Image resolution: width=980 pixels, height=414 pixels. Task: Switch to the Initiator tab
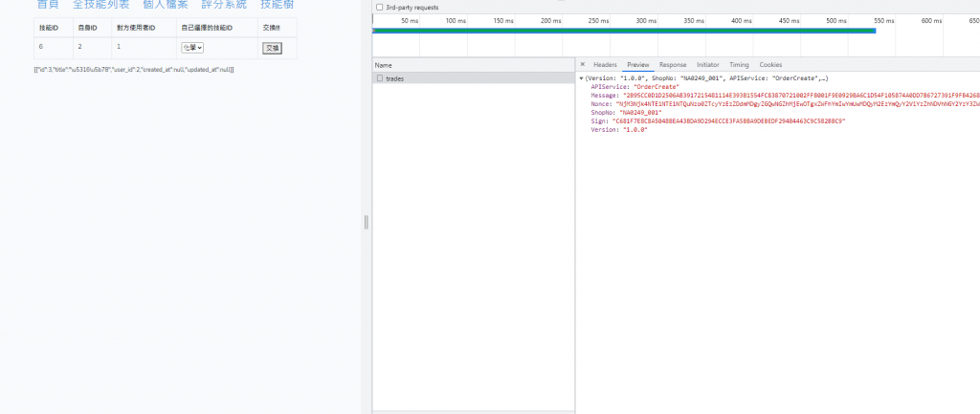tap(708, 65)
